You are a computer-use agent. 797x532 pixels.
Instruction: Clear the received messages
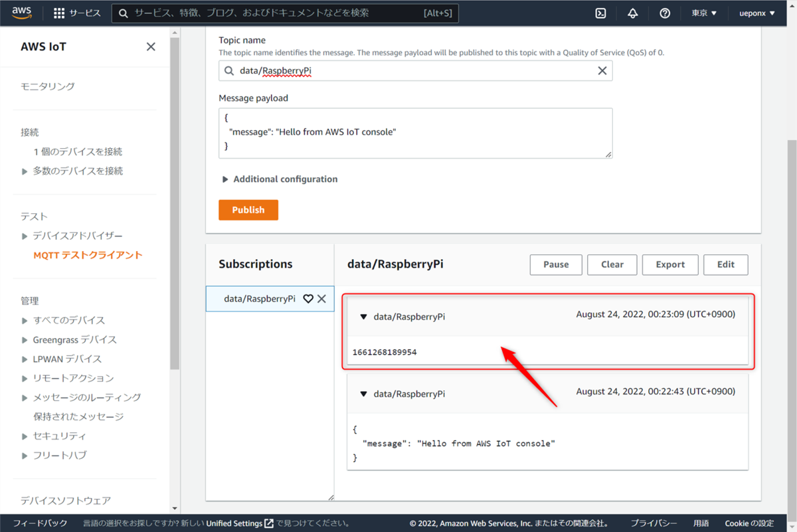[x=612, y=264]
